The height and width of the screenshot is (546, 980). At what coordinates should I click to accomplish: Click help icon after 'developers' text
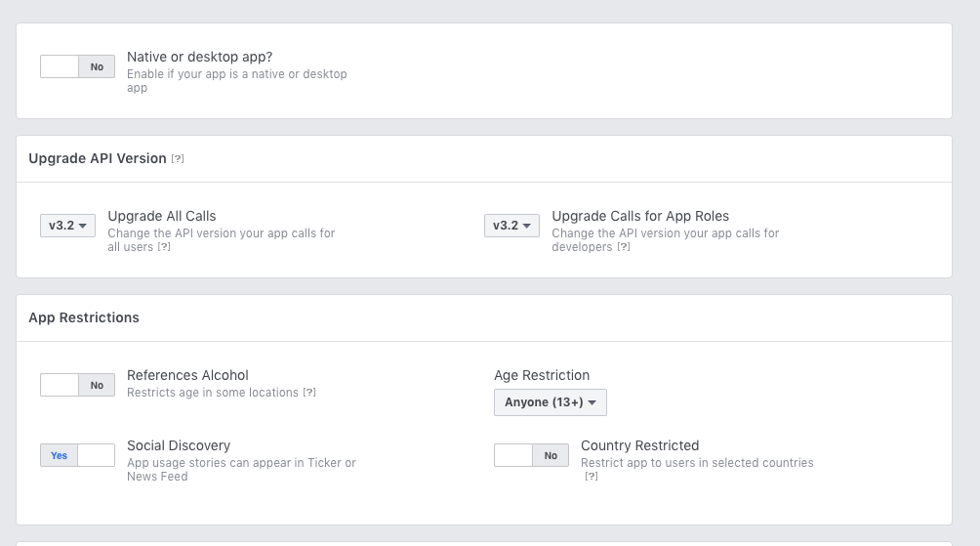coord(624,247)
